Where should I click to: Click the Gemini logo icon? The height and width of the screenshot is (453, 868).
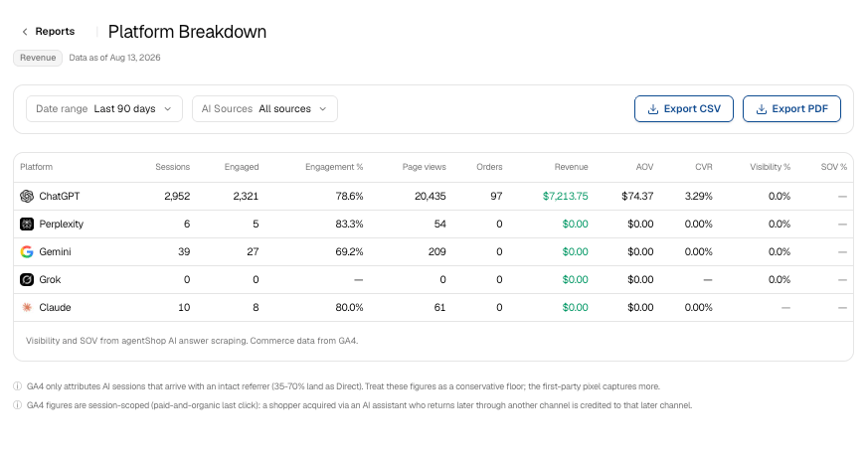tap(27, 251)
